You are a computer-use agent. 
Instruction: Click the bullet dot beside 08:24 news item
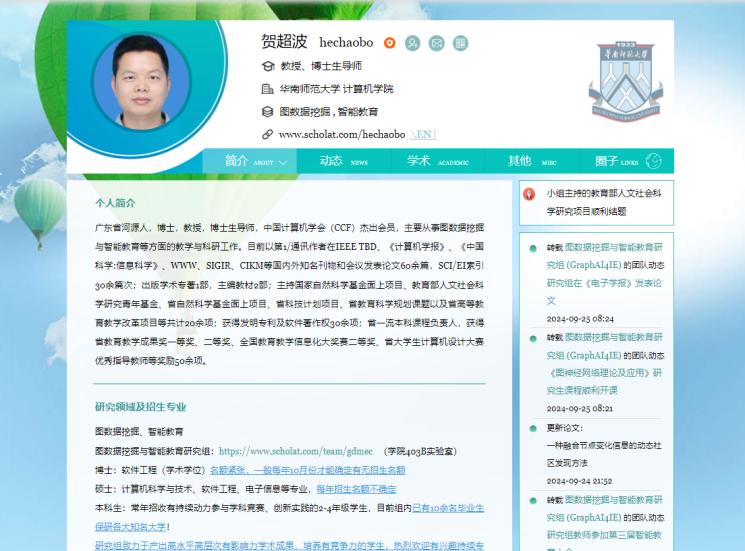pyautogui.click(x=533, y=248)
